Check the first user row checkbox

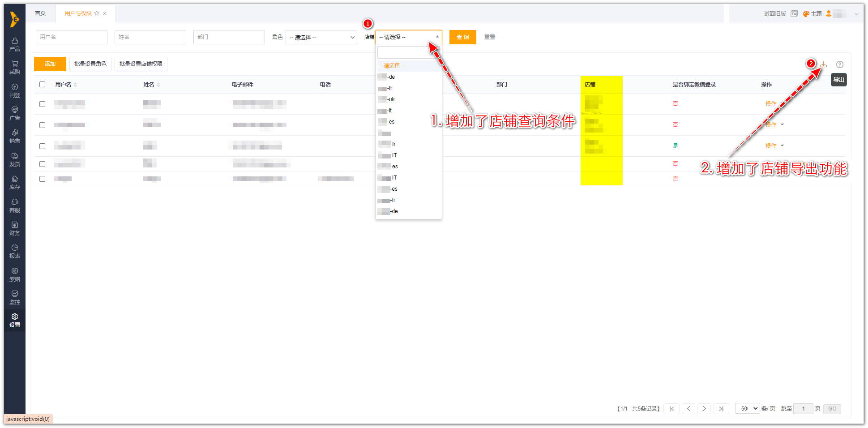point(43,104)
